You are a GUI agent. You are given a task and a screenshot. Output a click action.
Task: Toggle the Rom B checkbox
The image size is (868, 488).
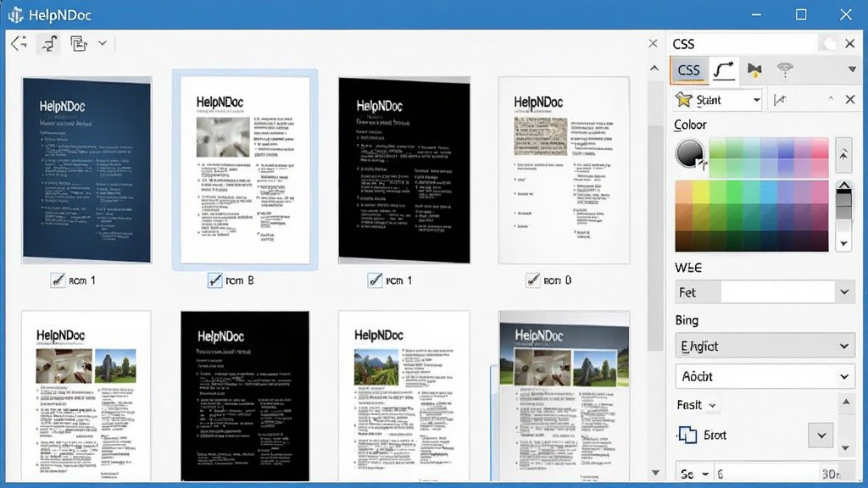(x=214, y=280)
